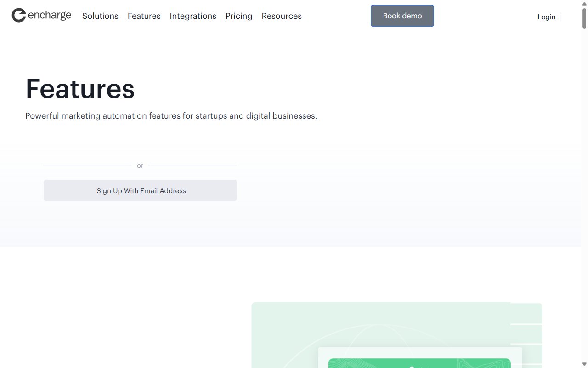Image resolution: width=588 pixels, height=368 pixels.
Task: Click the "Powerful marketing automation features" subtitle
Action: tap(171, 116)
